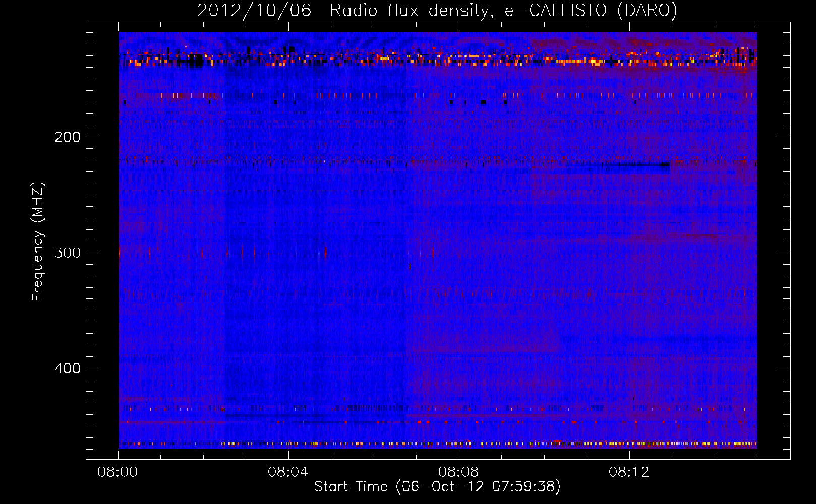Viewport: 816px width, 504px height.
Task: Click the 400 frequency tick label
Action: tap(68, 368)
